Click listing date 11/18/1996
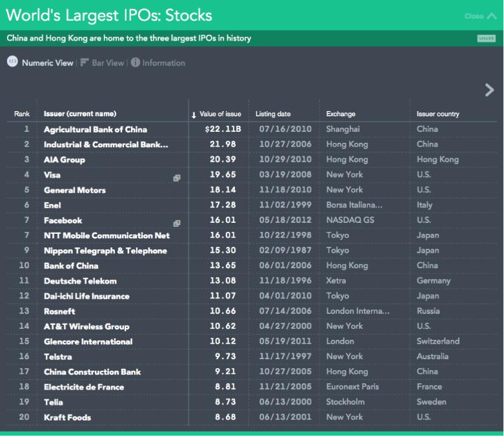The image size is (504, 436). (x=285, y=280)
